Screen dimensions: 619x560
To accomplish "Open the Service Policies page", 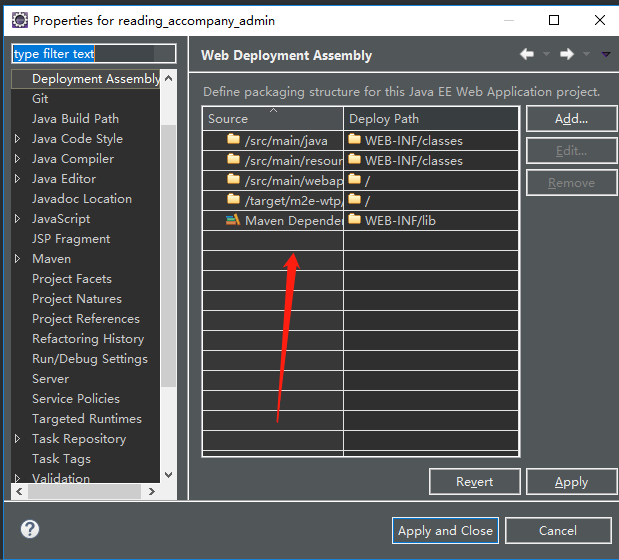I will 76,399.
